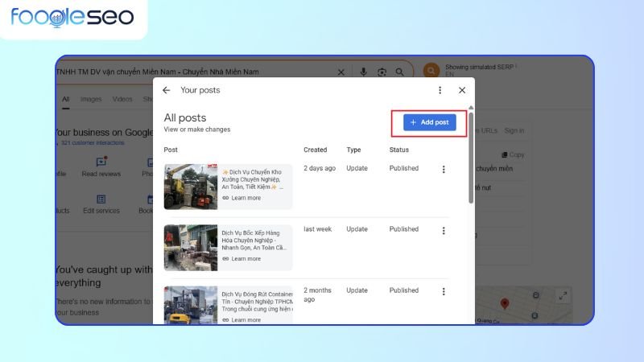
Task: Open the Dịch Vụ Chuyển Kho post thumbnail
Action: pos(191,187)
